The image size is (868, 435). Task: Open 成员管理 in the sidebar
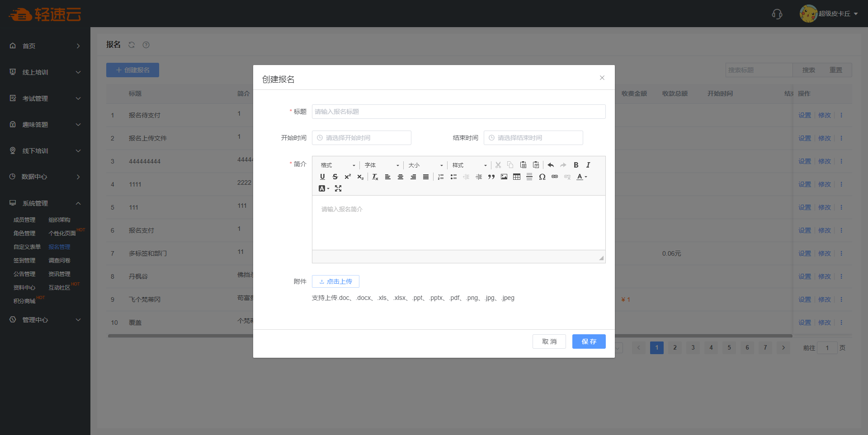tap(24, 220)
